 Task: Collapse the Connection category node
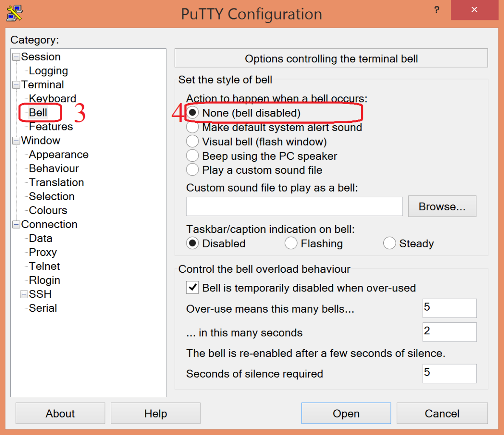[x=16, y=224]
